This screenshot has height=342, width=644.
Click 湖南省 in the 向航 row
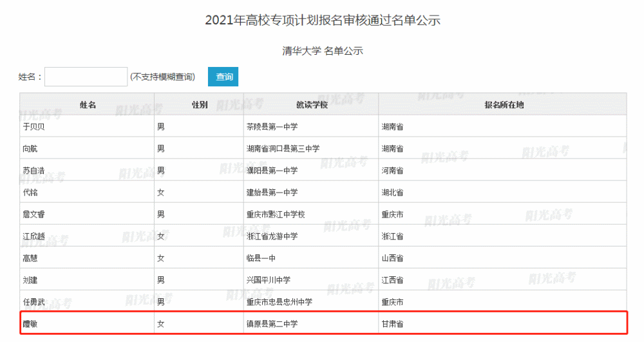(x=392, y=149)
